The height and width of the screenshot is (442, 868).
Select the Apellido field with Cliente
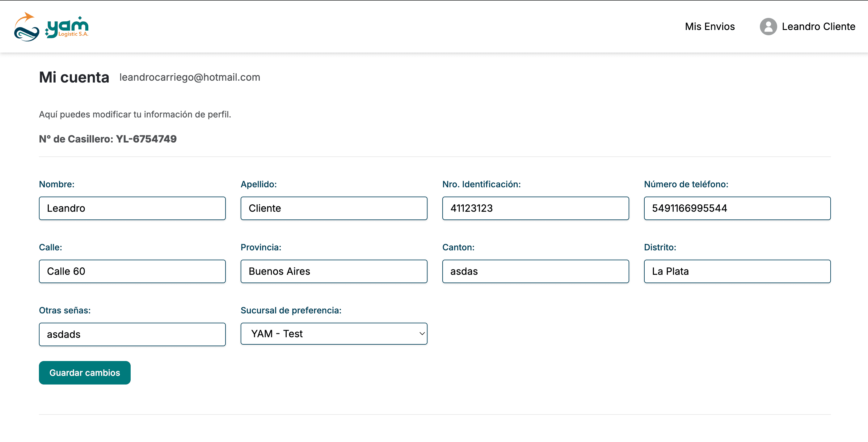(334, 208)
